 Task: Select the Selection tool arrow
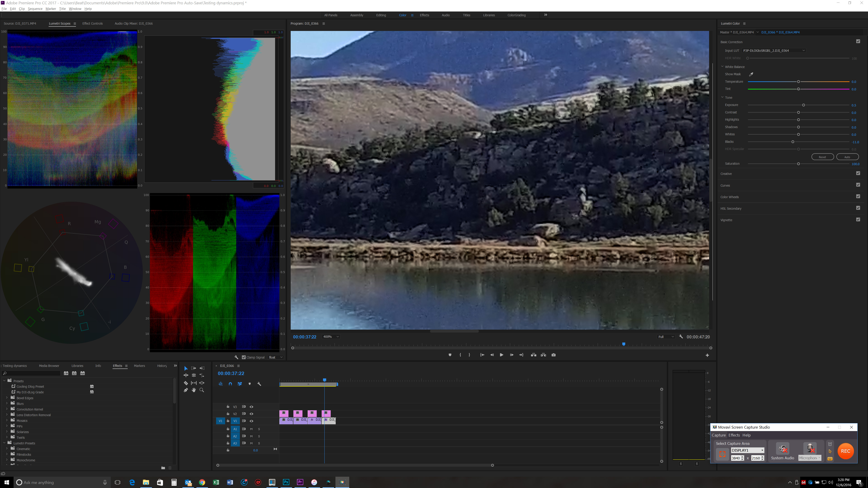pyautogui.click(x=186, y=368)
